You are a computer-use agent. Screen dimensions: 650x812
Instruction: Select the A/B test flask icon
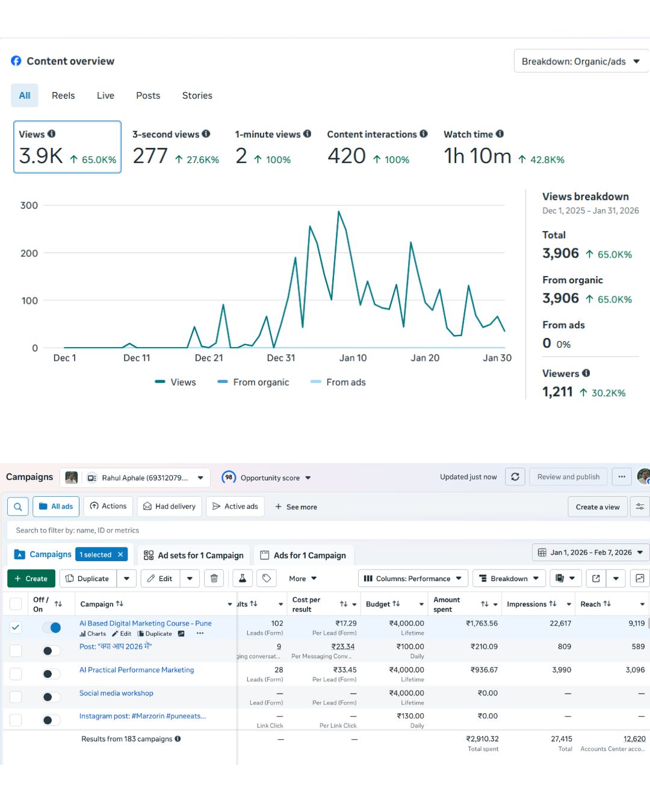click(x=242, y=578)
